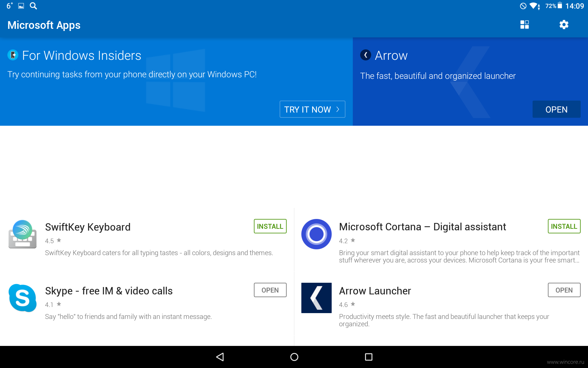Select the Skype - free IM & video calls title
This screenshot has height=368, width=588.
click(109, 291)
